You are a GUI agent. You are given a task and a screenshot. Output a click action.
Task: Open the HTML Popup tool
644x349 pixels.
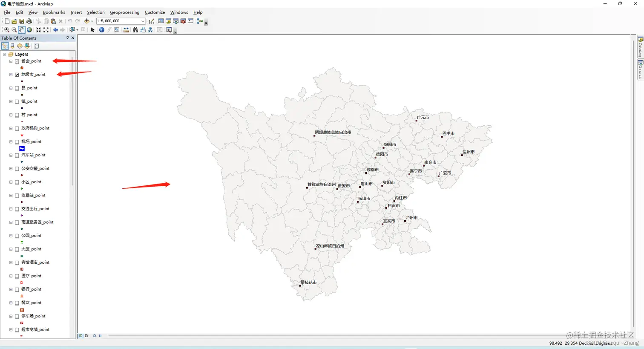point(116,30)
